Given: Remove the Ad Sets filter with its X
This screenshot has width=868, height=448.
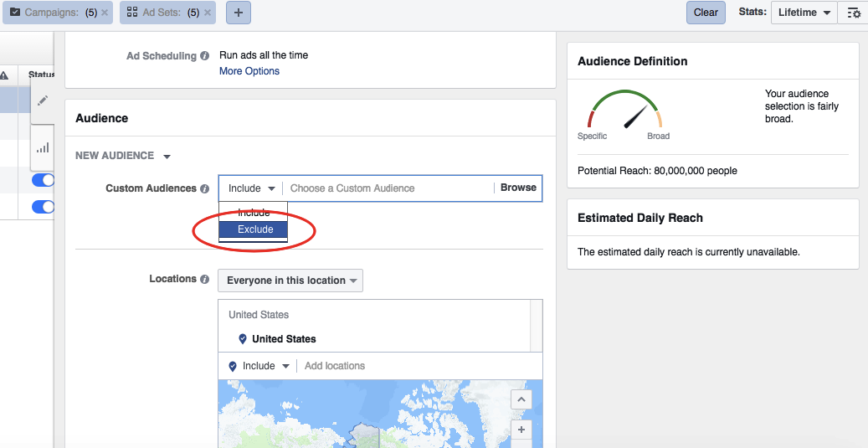Looking at the screenshot, I should 207,13.
